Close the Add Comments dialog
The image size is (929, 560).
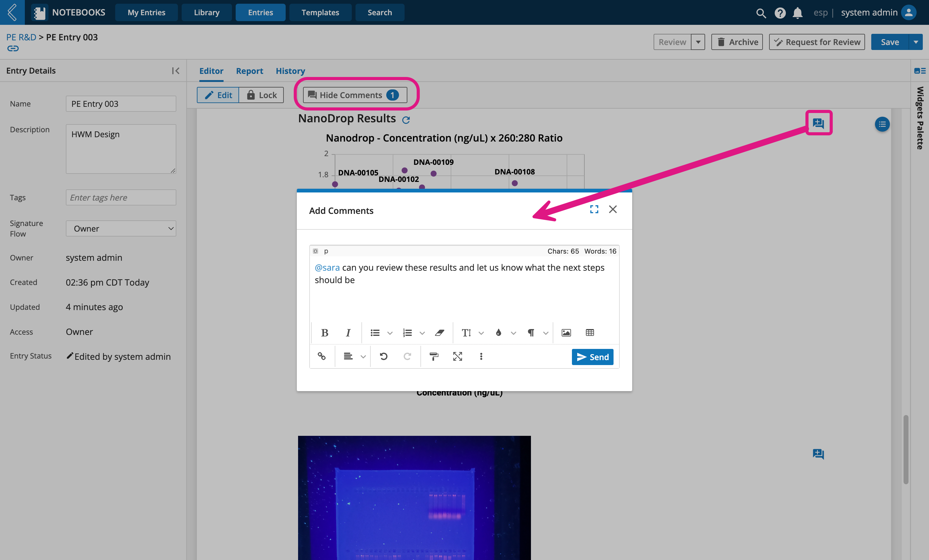[x=613, y=210]
